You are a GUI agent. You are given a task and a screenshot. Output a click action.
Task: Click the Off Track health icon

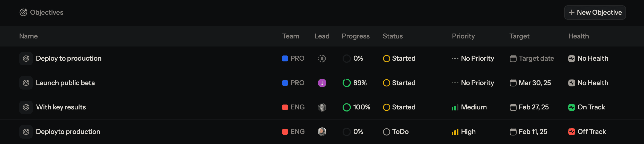(571, 132)
